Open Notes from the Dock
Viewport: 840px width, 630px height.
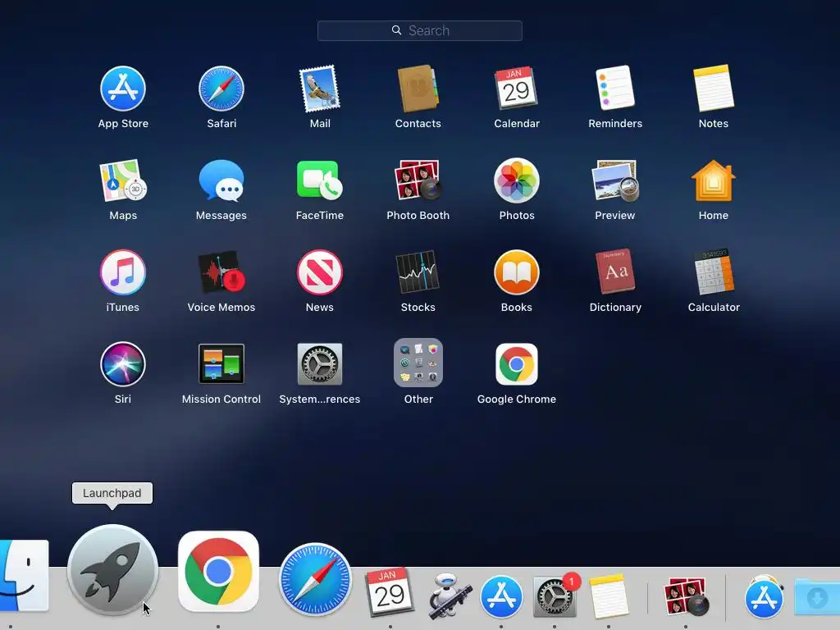(609, 596)
